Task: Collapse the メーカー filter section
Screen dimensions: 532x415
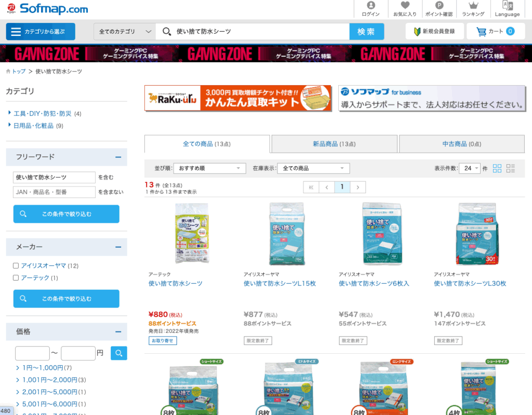Action: pyautogui.click(x=118, y=247)
